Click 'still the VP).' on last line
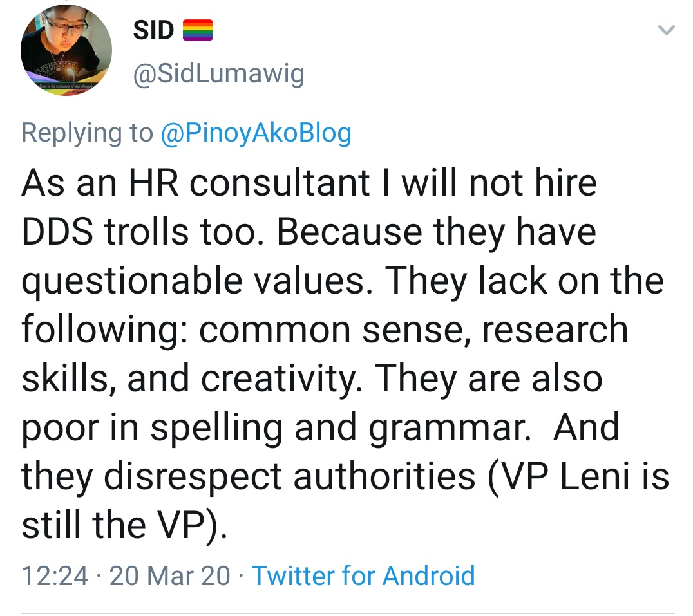693x616 pixels. pos(124,525)
